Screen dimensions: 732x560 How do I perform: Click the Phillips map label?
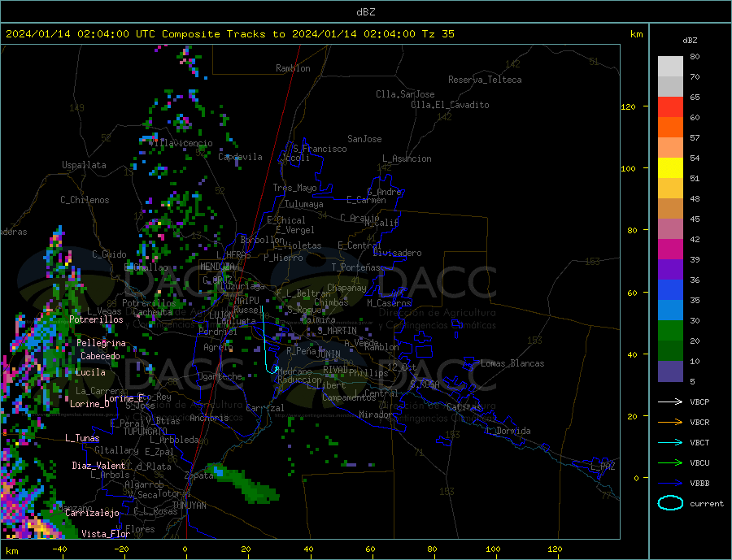368,373
